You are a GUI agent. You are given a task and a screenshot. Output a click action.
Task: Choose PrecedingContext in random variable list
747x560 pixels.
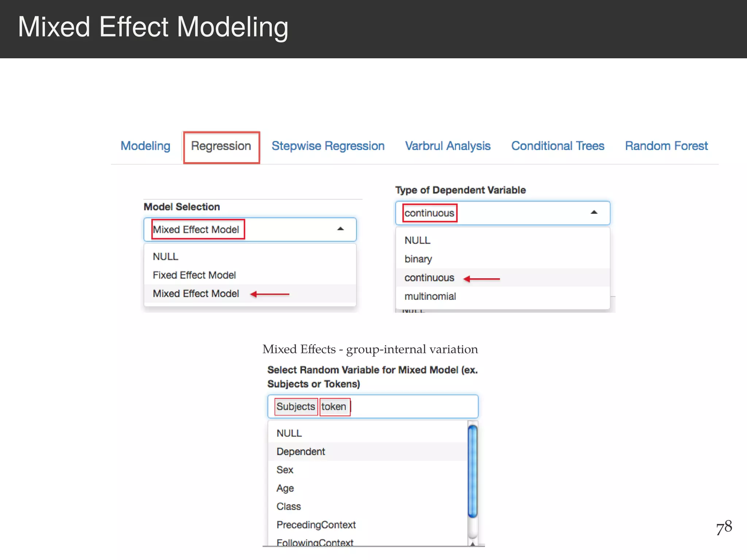316,525
